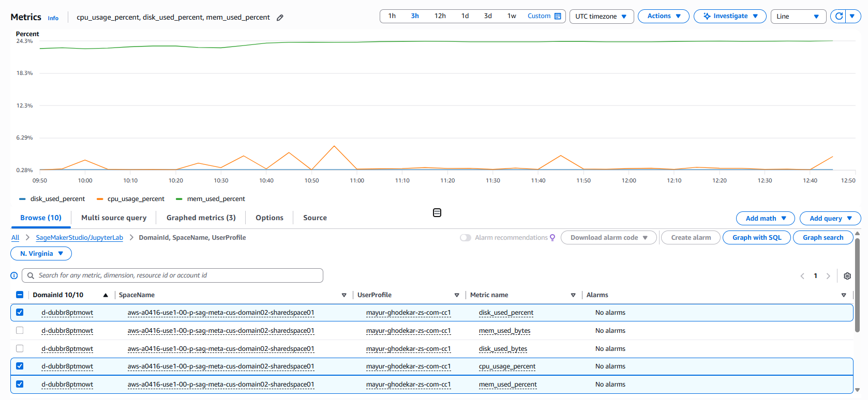Click the disk_used_bytes metric name cell

click(x=503, y=349)
